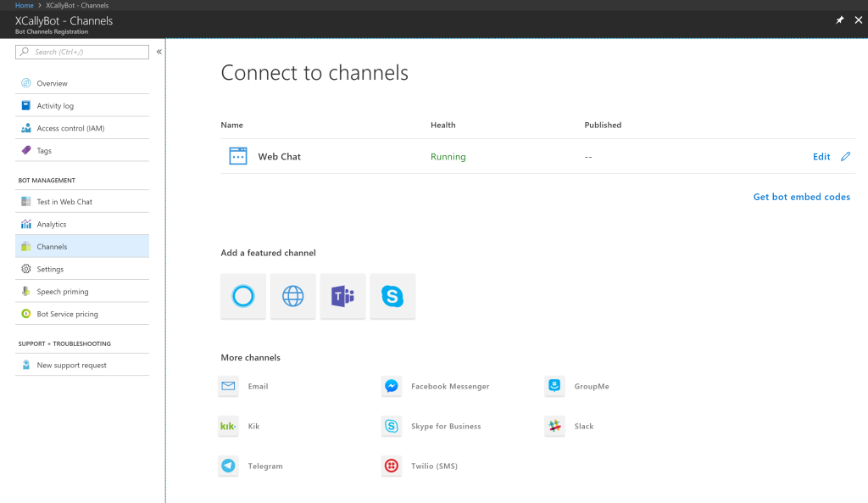This screenshot has height=503, width=868.
Task: Click the Health column header
Action: (x=443, y=126)
